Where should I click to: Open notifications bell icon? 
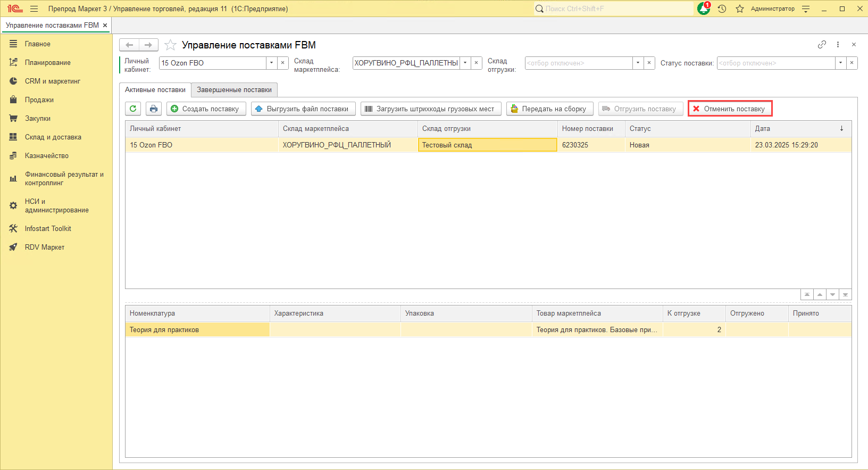point(704,9)
